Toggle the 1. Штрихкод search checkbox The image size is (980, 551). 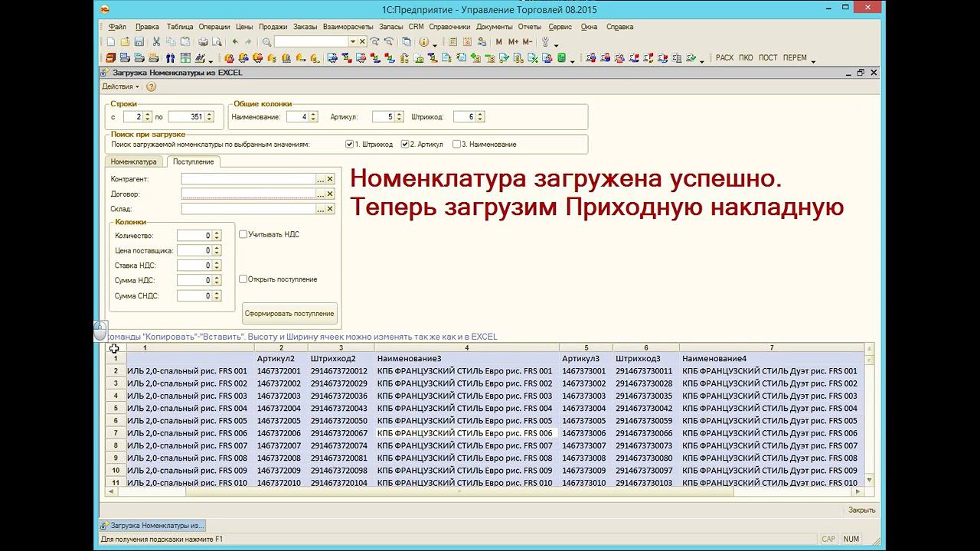pyautogui.click(x=349, y=144)
